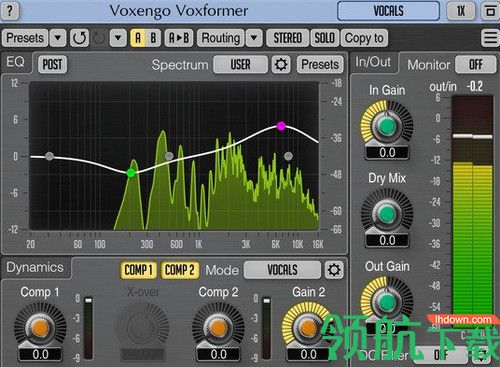
Task: Open the STEREO channel selector
Action: [288, 38]
